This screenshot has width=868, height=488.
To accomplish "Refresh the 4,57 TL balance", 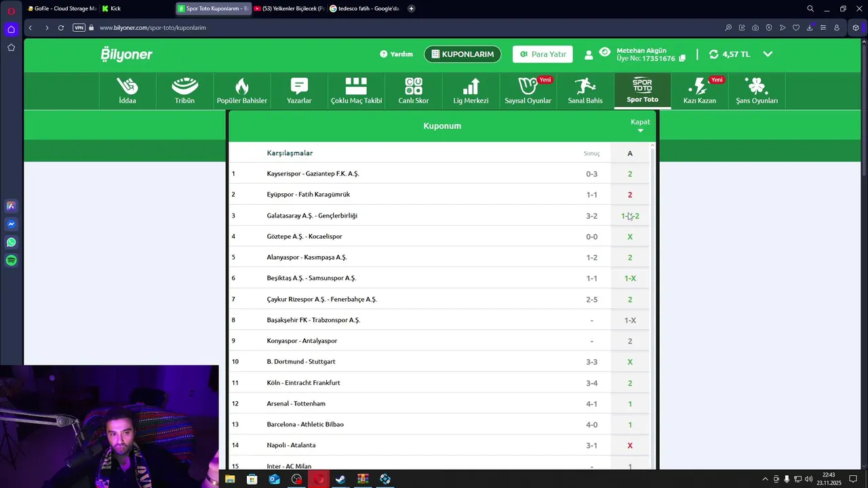I will coord(714,54).
